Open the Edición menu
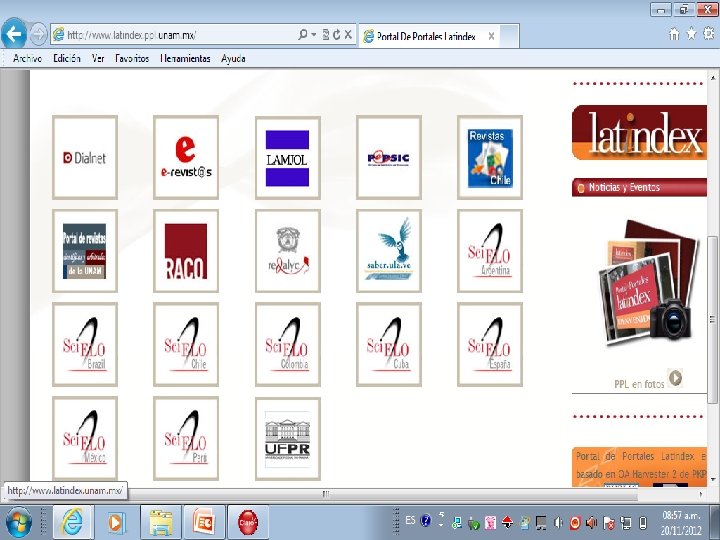The width and height of the screenshot is (720, 540). click(67, 58)
